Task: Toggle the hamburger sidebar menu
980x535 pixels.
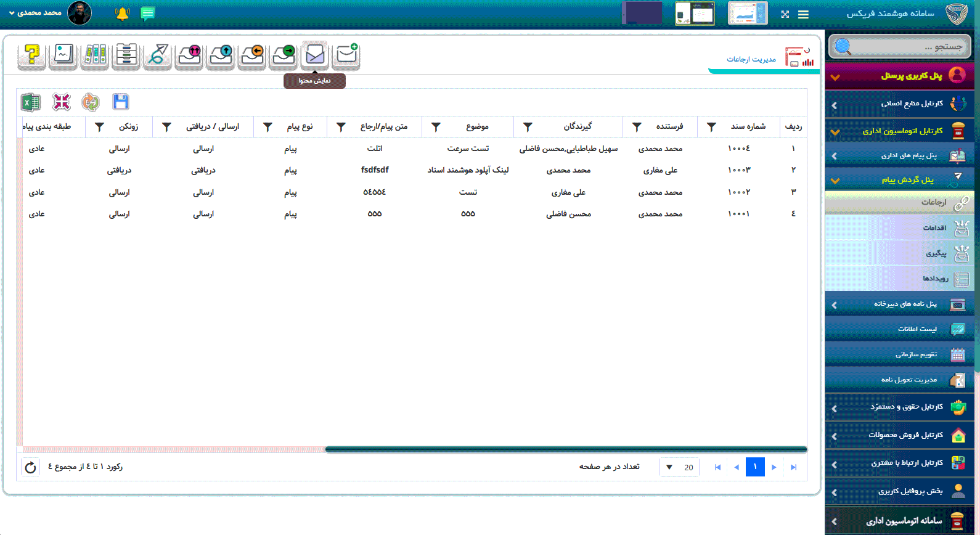Action: click(803, 14)
